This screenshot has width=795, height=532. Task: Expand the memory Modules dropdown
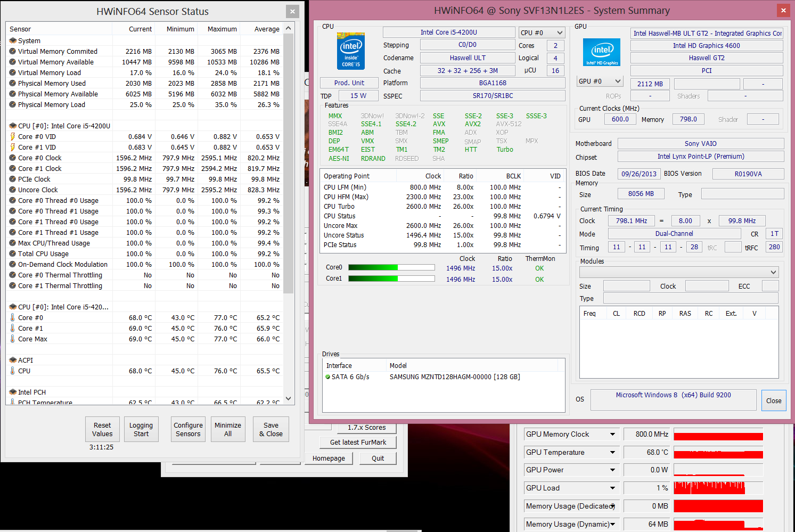(679, 272)
